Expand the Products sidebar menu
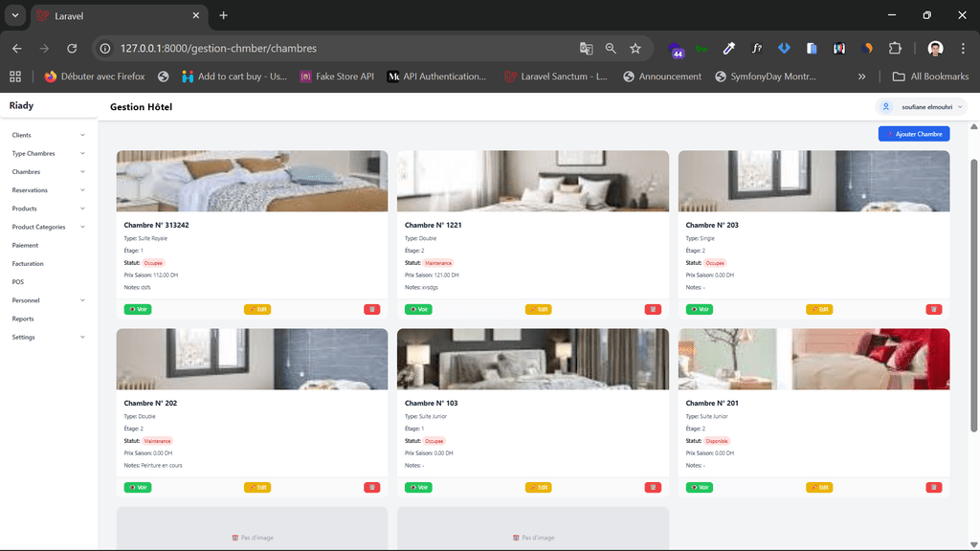This screenshot has width=980, height=551. click(48, 209)
